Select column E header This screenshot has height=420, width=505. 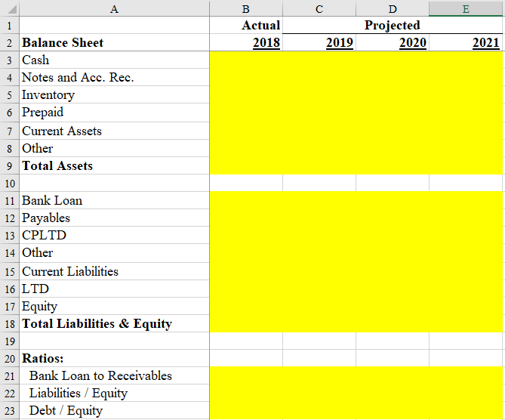pyautogui.click(x=466, y=9)
